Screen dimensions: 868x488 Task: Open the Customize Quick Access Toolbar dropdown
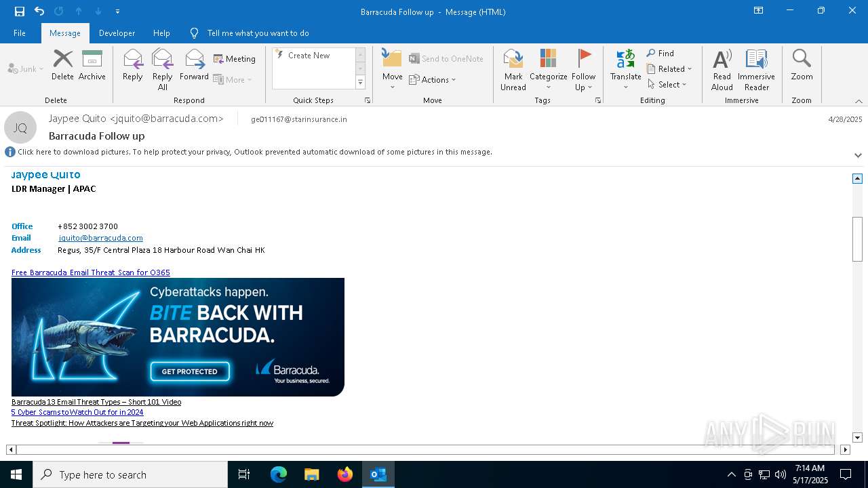[x=118, y=12]
